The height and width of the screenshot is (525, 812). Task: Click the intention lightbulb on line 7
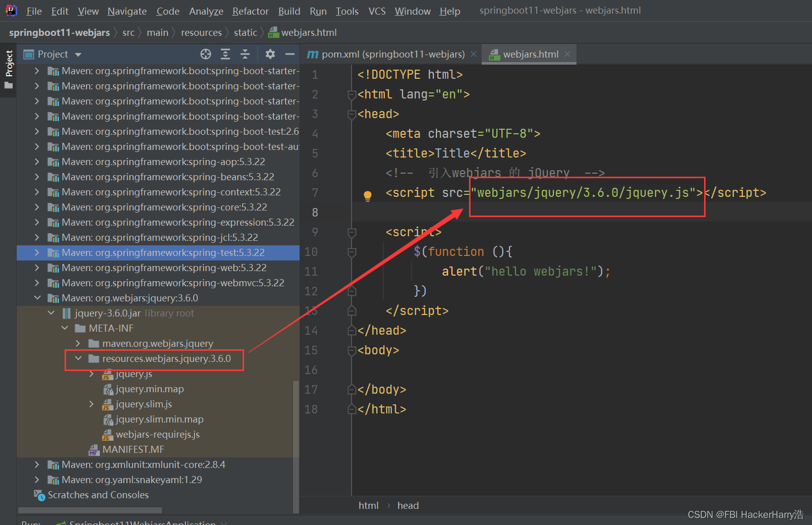click(368, 196)
